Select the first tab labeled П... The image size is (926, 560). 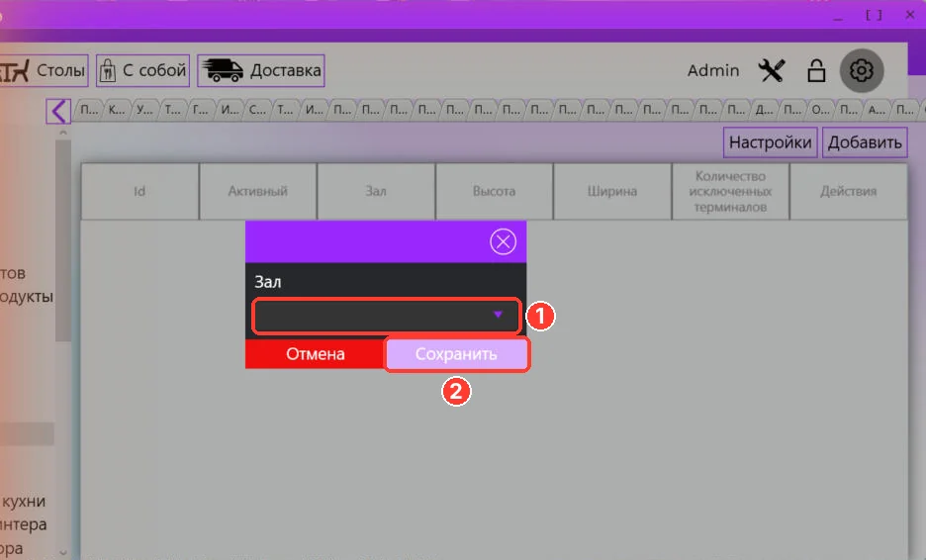pyautogui.click(x=89, y=110)
